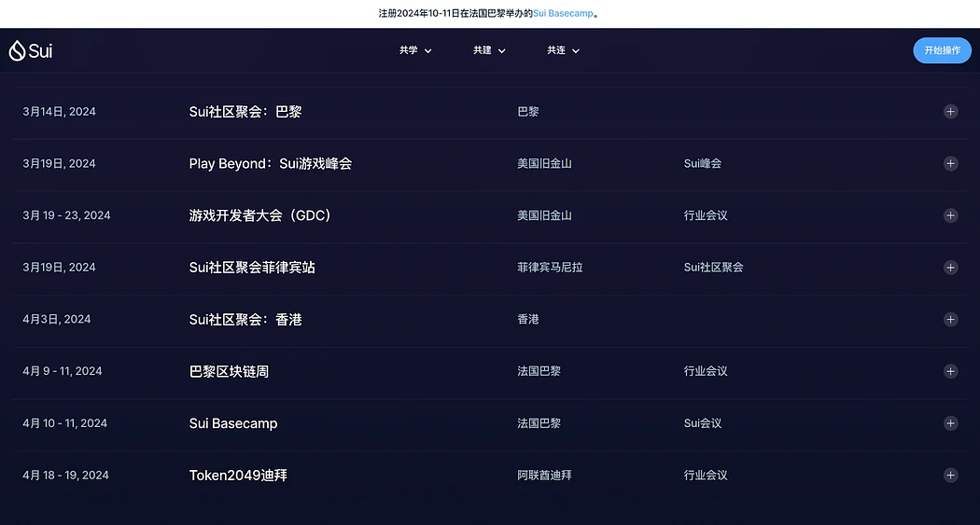The image size is (980, 525).
Task: Click the 开始操作 button
Action: (942, 50)
